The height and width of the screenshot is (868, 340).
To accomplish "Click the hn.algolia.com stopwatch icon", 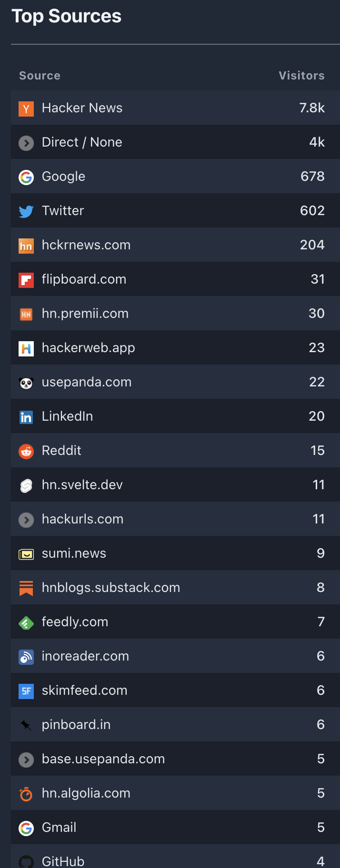I will (x=26, y=794).
